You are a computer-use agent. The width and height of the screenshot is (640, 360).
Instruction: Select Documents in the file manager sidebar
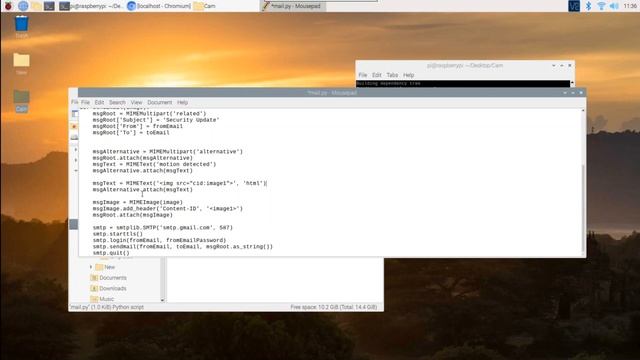[108, 278]
